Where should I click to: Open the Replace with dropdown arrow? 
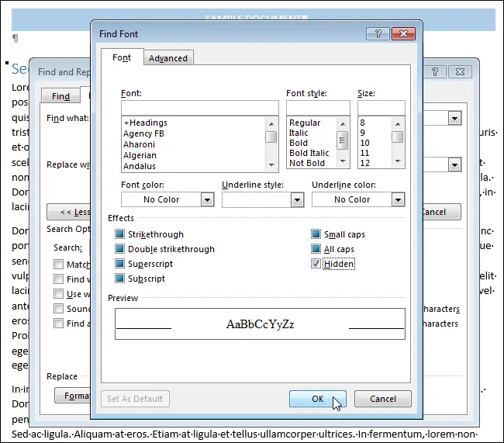[x=454, y=165]
